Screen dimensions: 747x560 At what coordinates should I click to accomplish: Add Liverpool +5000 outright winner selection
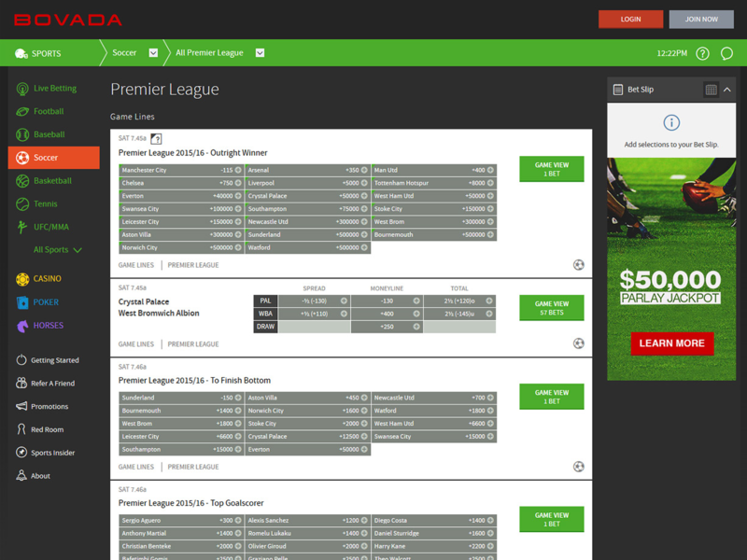(308, 183)
